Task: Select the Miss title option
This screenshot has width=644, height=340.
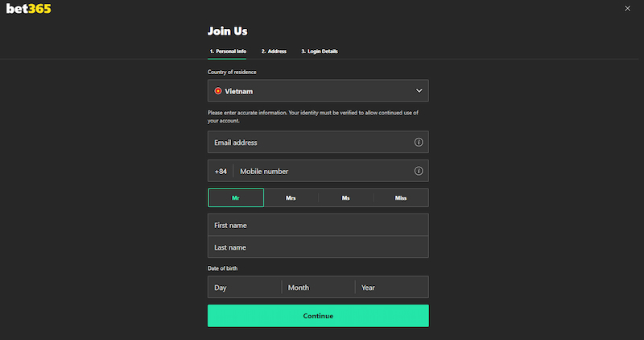Action: coord(401,197)
